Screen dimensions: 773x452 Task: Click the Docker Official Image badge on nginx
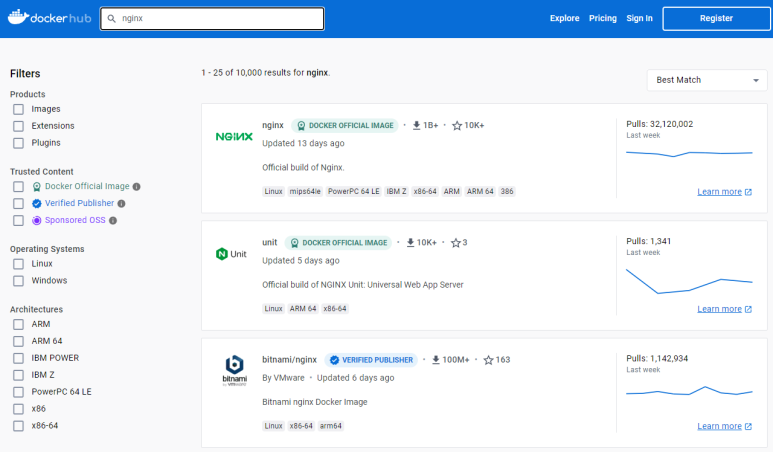point(345,126)
